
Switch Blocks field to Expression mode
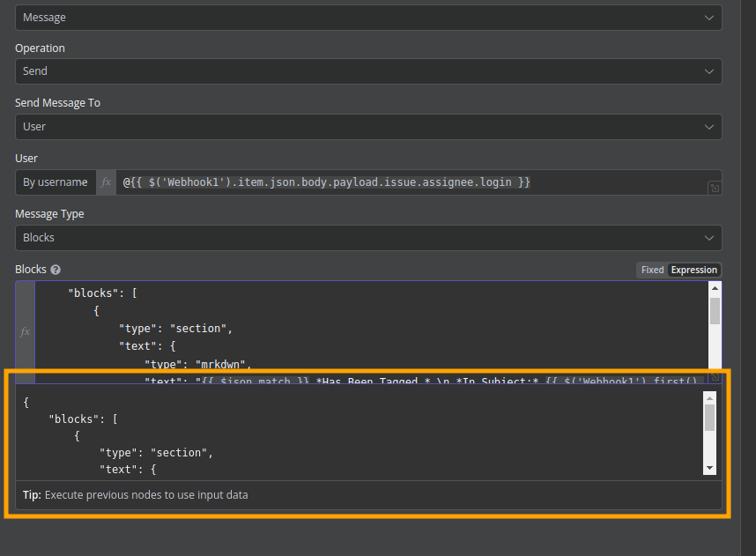(693, 270)
